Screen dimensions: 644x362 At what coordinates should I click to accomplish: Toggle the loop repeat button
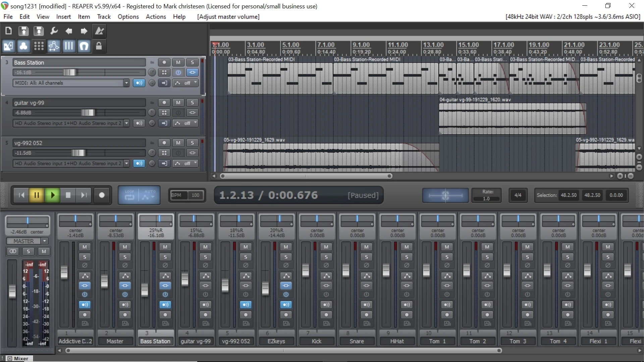click(129, 195)
